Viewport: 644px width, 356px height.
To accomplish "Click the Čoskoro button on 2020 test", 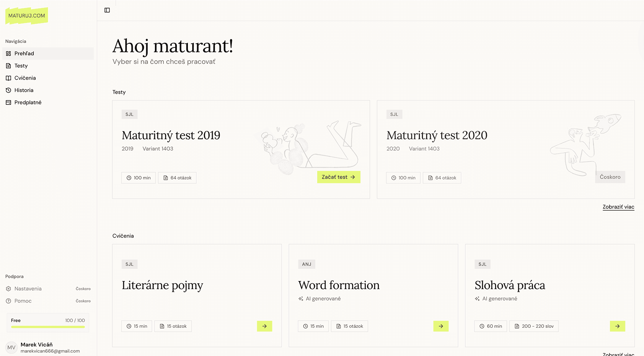I will pyautogui.click(x=610, y=177).
